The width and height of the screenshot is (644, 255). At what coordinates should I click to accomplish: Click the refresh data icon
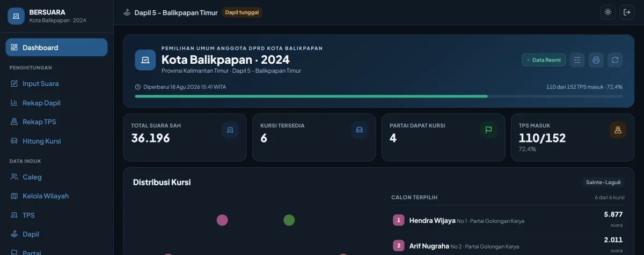click(615, 60)
